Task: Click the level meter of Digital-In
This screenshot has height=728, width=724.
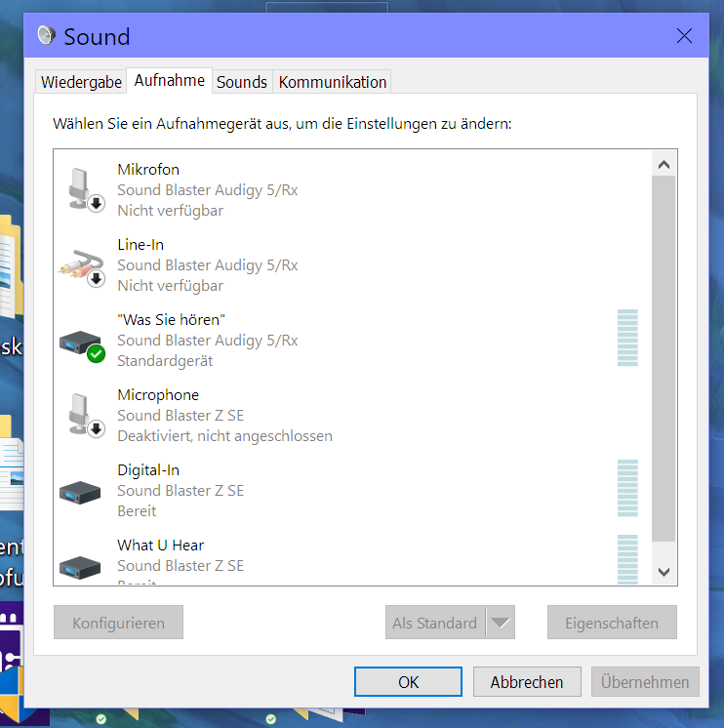Action: (627, 488)
